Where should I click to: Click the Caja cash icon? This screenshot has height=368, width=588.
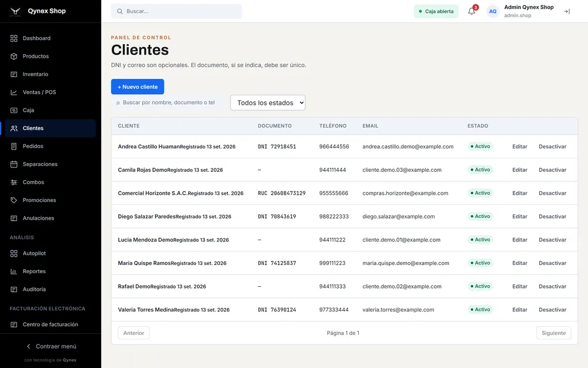tap(14, 111)
